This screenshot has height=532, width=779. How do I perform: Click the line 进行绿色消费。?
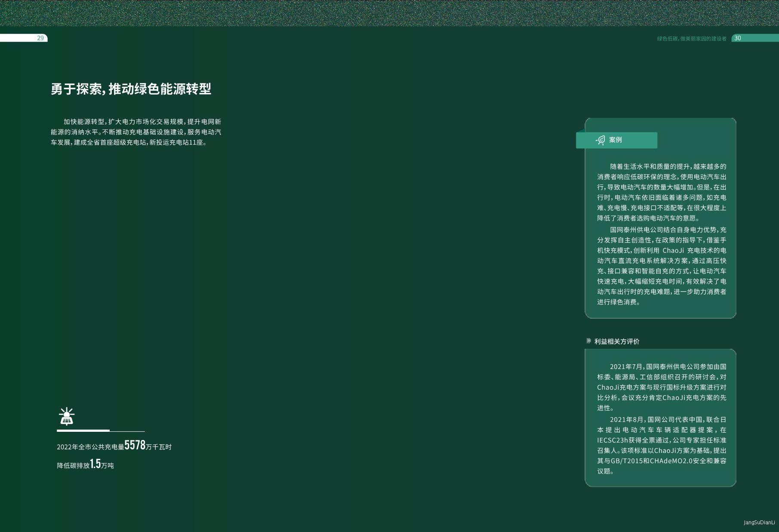pyautogui.click(x=619, y=302)
